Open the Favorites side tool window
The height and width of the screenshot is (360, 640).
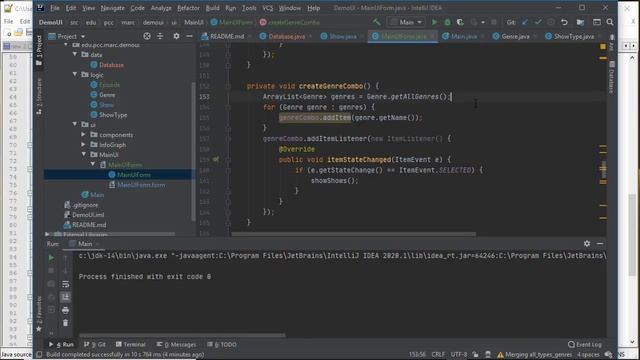[x=39, y=314]
